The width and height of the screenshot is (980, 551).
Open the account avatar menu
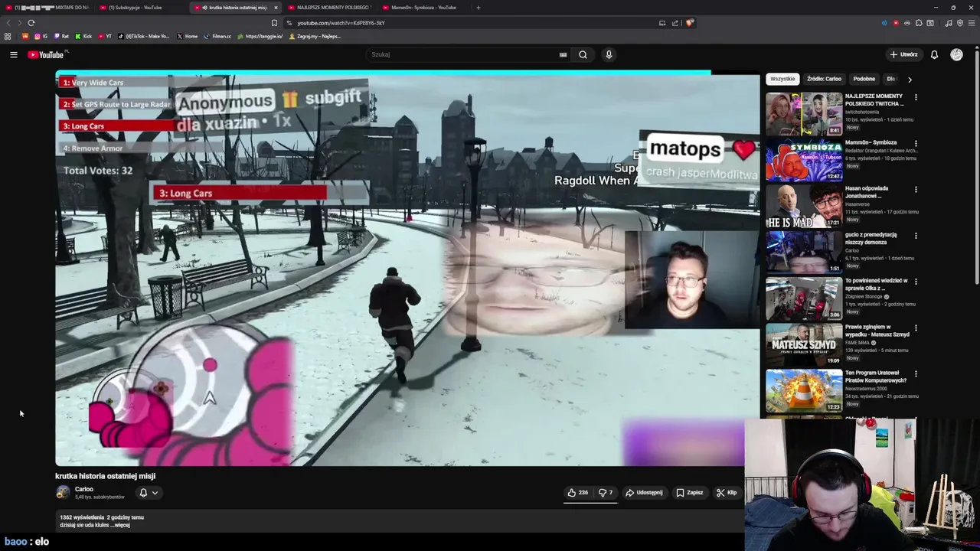pos(956,54)
